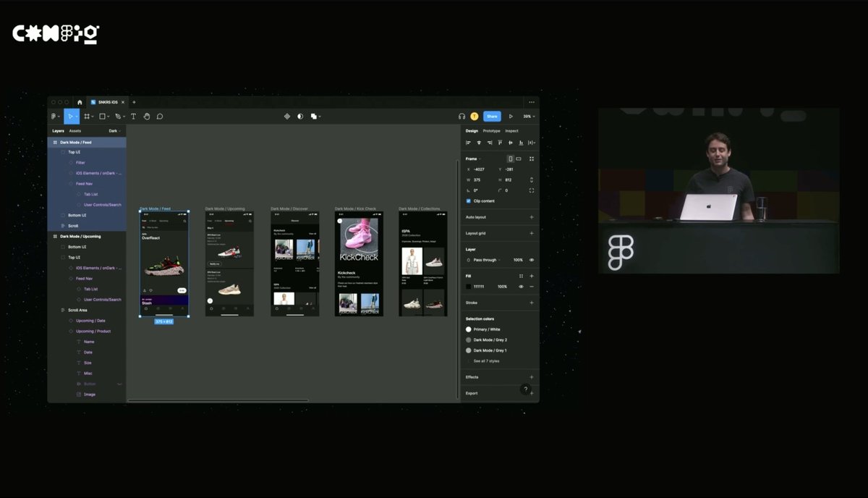The image size is (868, 498).
Task: Open the zoom level dropdown
Action: click(x=529, y=116)
